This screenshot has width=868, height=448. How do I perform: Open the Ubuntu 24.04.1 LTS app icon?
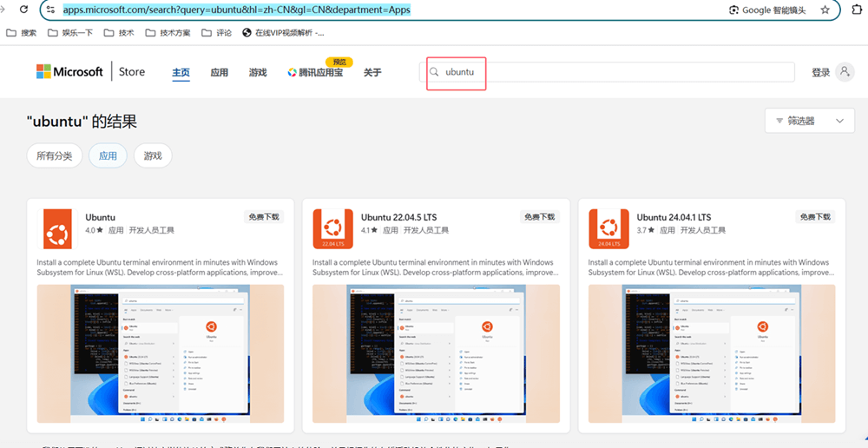(609, 228)
